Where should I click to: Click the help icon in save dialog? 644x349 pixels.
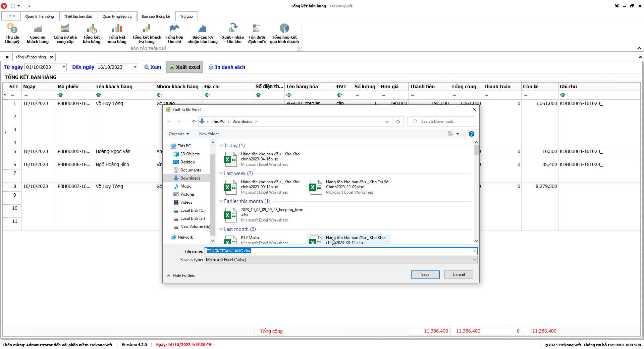(x=471, y=134)
